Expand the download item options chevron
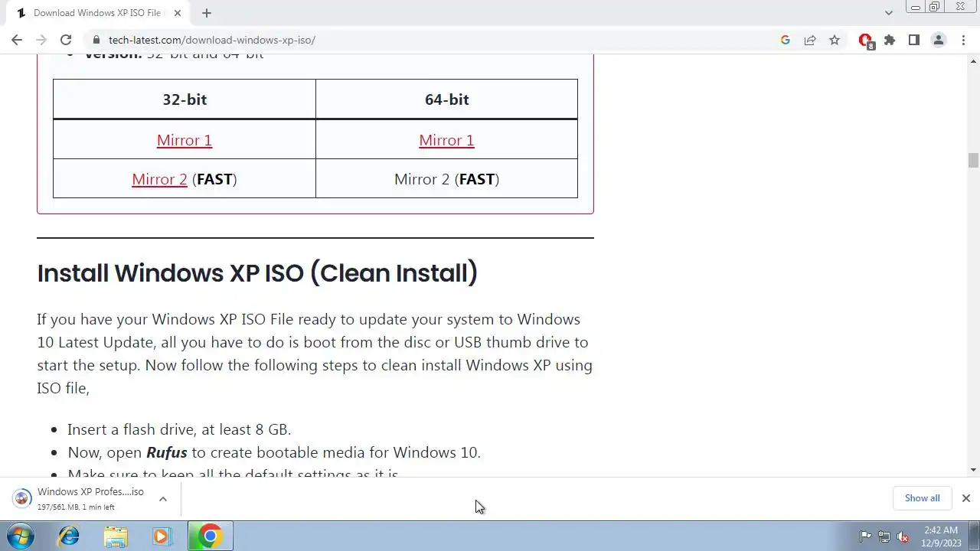 coord(163,499)
